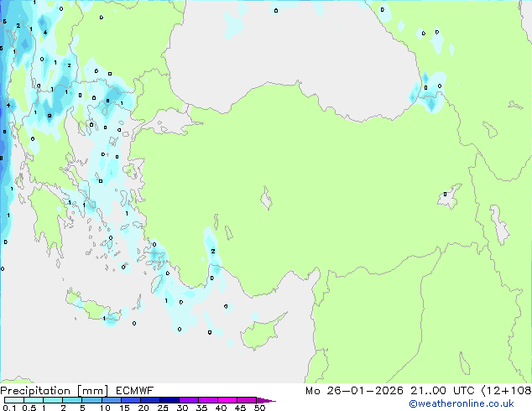Pick the 45–50 mm legend color box

tap(247, 400)
